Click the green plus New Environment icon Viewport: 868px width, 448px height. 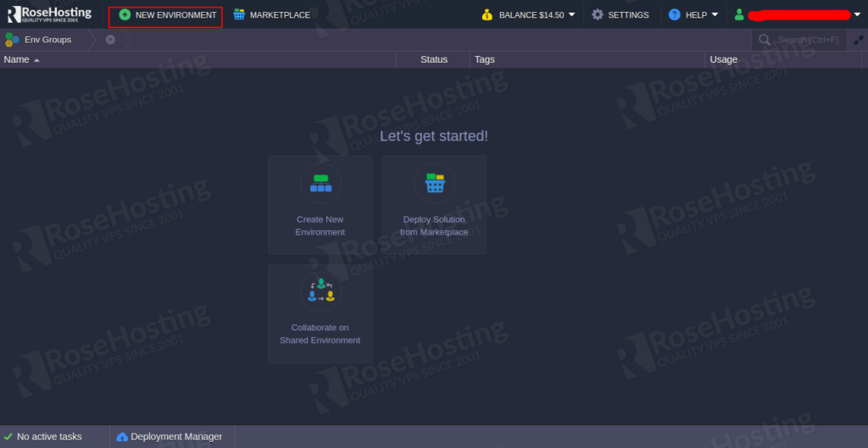125,15
